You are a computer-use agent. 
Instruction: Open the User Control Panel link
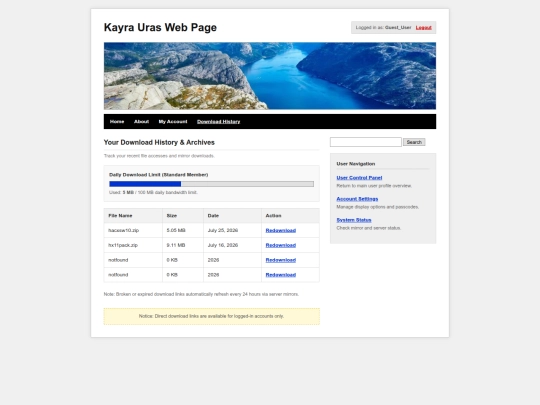(359, 178)
